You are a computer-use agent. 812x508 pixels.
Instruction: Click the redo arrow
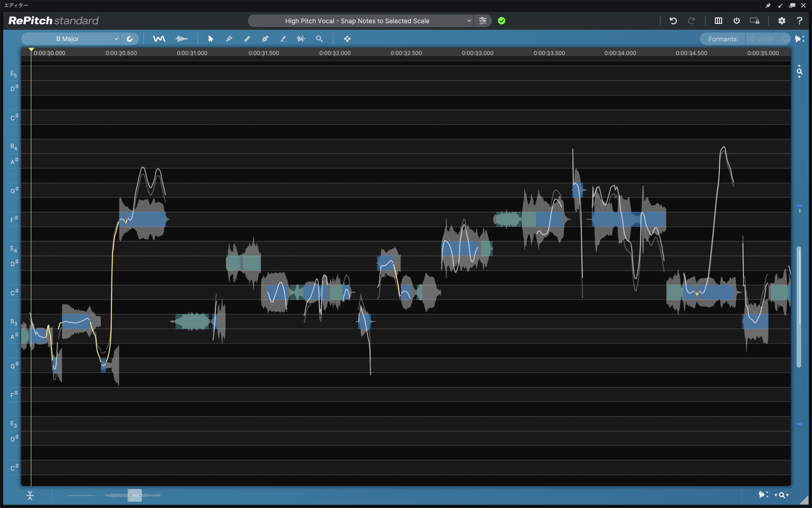[691, 21]
